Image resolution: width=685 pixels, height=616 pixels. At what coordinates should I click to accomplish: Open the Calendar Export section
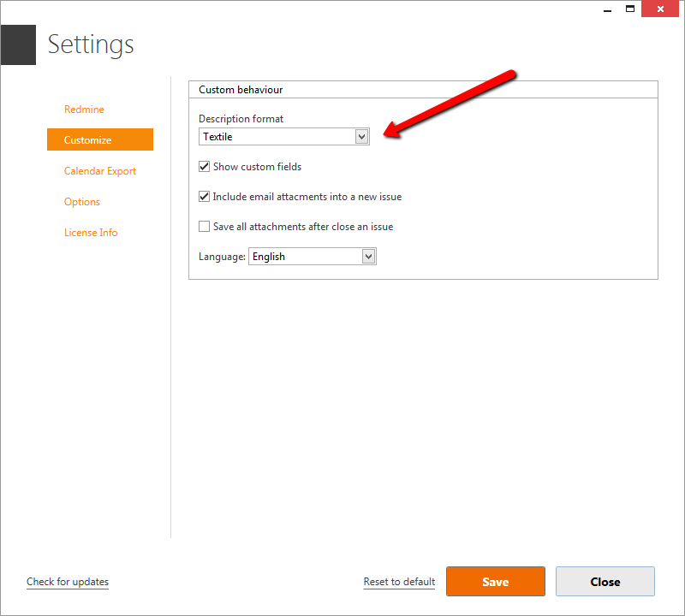[x=100, y=171]
